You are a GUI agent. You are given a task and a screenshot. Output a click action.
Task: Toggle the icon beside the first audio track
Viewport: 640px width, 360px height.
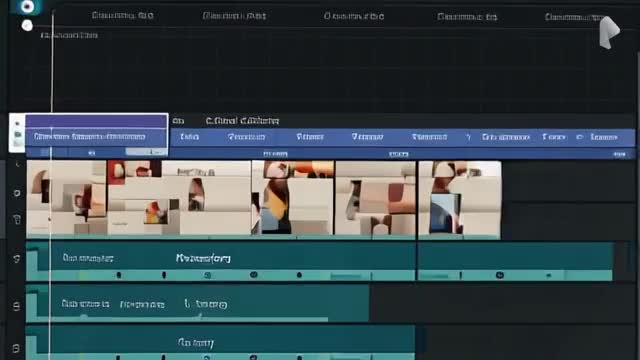(17, 259)
